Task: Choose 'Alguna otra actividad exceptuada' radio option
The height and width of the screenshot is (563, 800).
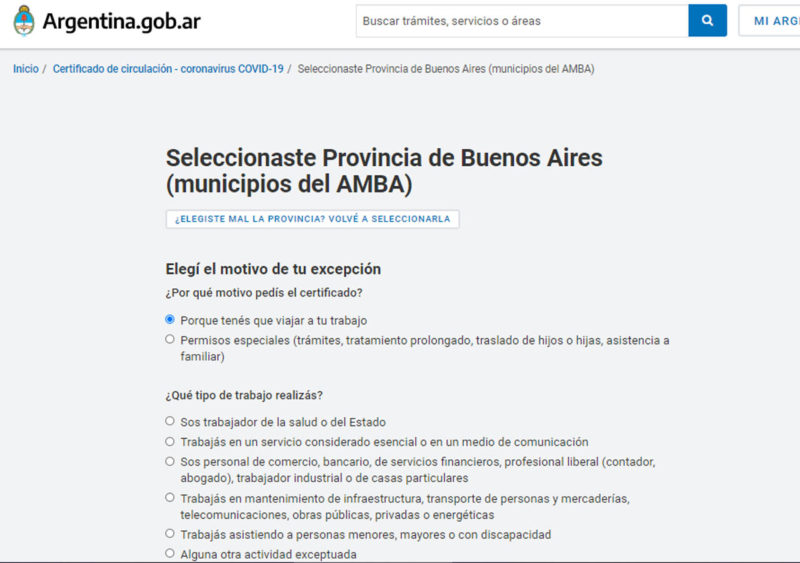Action: click(x=170, y=553)
